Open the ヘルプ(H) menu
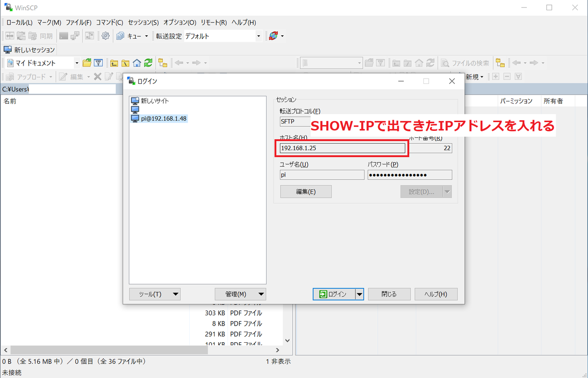Screen dimensions: 588x378 pos(244,23)
